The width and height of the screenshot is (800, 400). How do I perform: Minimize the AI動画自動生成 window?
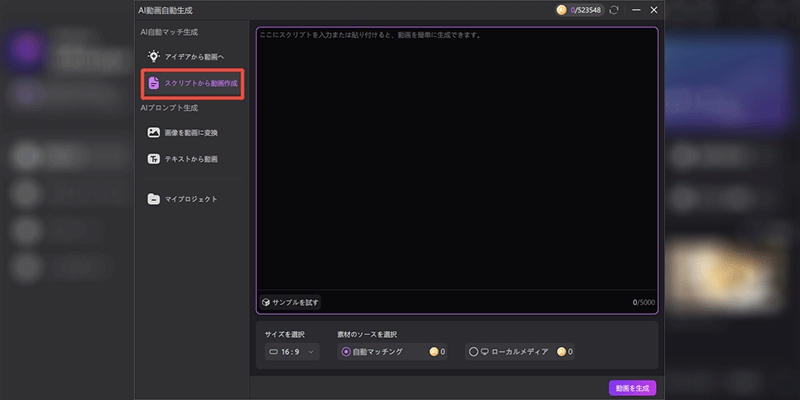(636, 10)
